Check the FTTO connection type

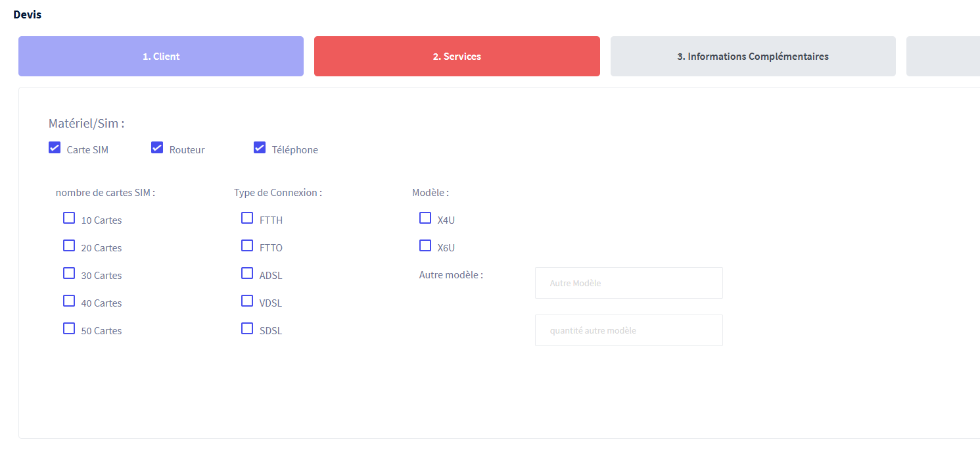[x=247, y=245]
